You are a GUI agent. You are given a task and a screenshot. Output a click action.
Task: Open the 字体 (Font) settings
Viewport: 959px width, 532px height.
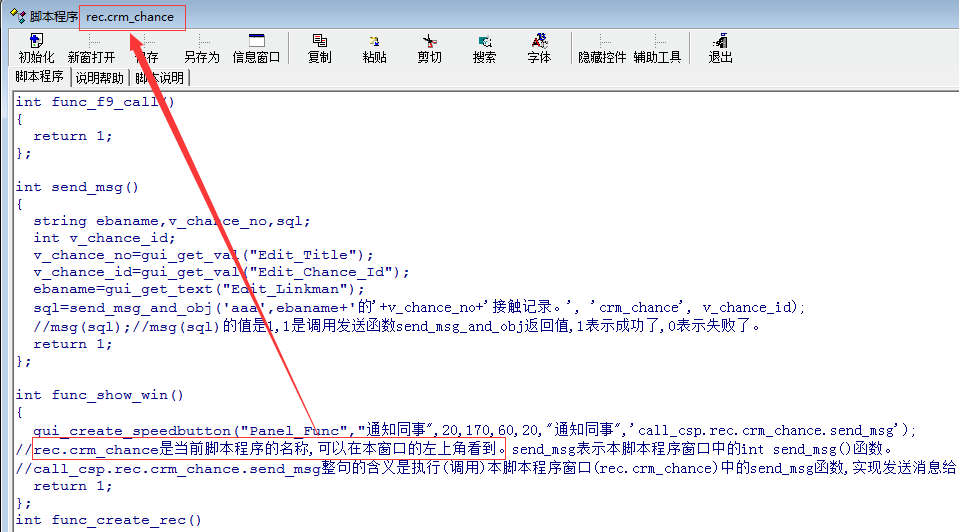(x=539, y=48)
